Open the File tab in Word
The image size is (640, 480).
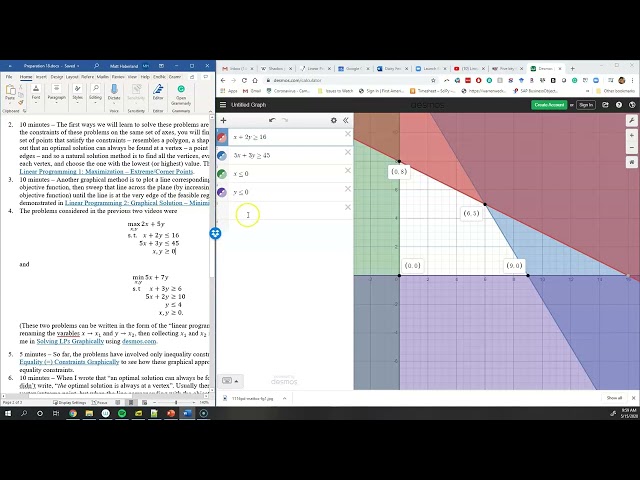click(9, 77)
